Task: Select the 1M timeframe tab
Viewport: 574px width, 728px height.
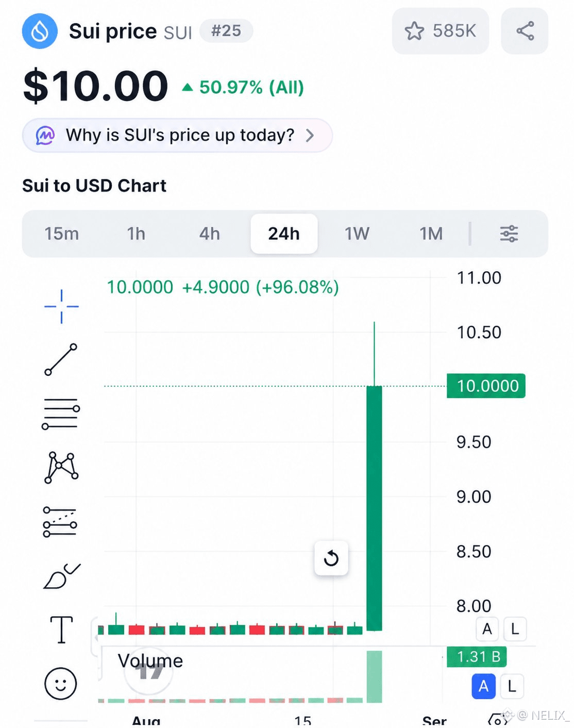Action: click(431, 234)
